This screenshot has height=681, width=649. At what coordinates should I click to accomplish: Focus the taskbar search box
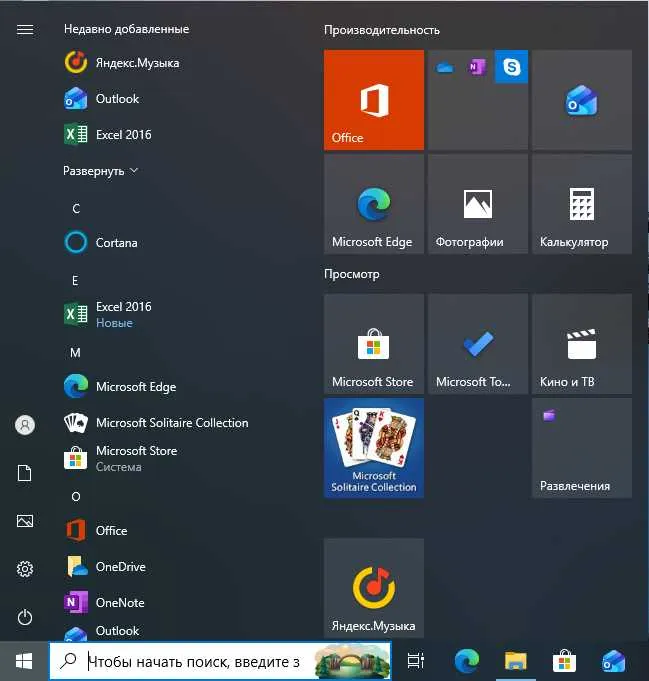tap(220, 661)
